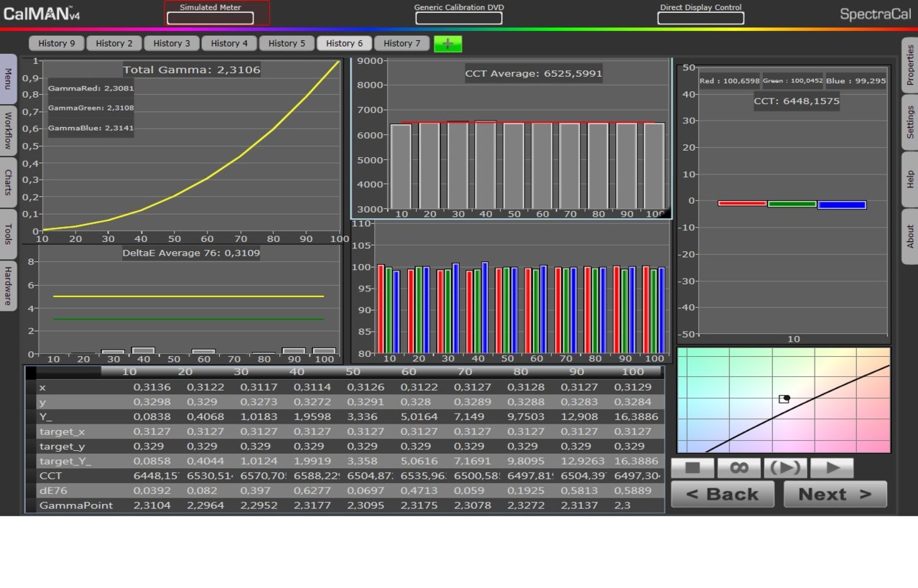Click the blue RGB balance bar

pos(842,205)
